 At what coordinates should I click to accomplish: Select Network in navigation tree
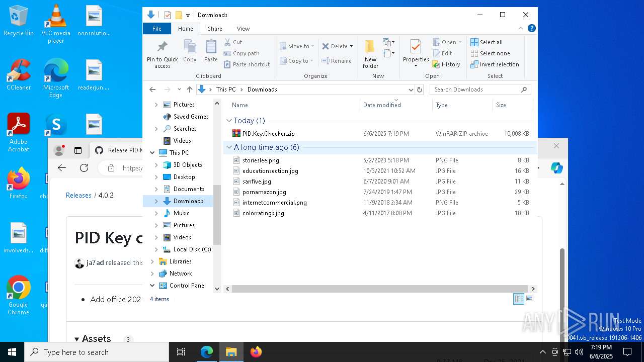click(x=181, y=274)
